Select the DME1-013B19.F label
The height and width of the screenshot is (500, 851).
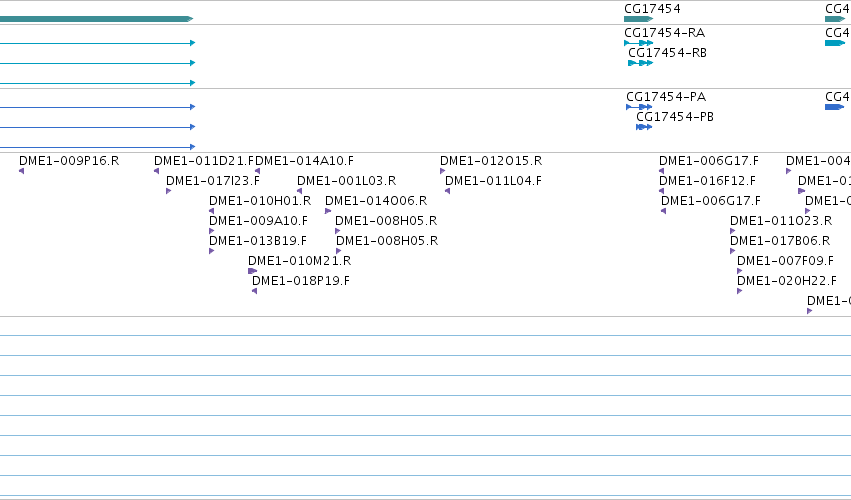tap(258, 241)
